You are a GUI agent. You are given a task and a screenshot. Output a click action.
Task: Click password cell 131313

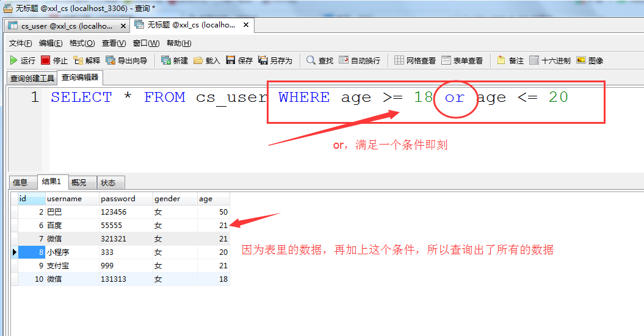[x=126, y=279]
